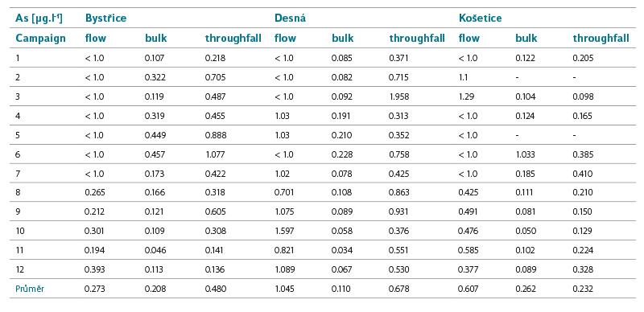This screenshot has width=644, height=312.
Task: Click the value 1.597 in Desná flow
Action: [284, 231]
